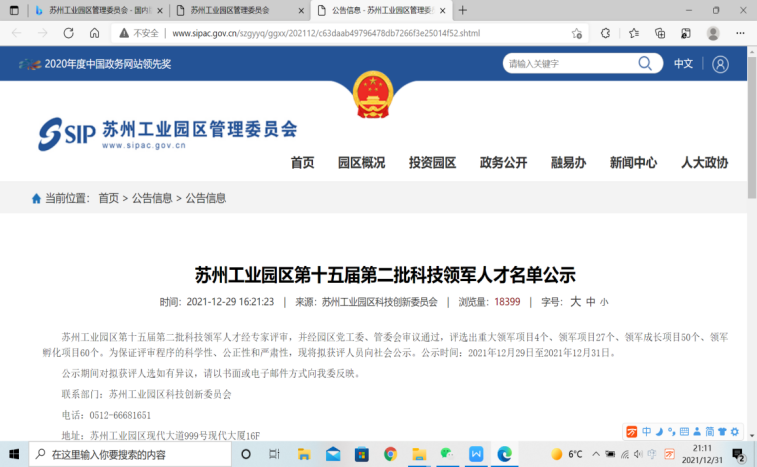
Task: Open 首页 navigation menu
Action: [302, 163]
